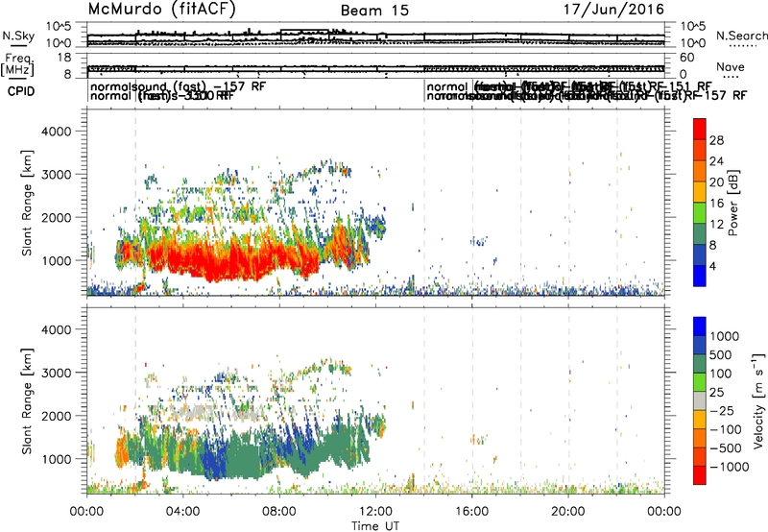
Task: Click the 1000 tick label on Velocity colorbar
Action: [725, 336]
